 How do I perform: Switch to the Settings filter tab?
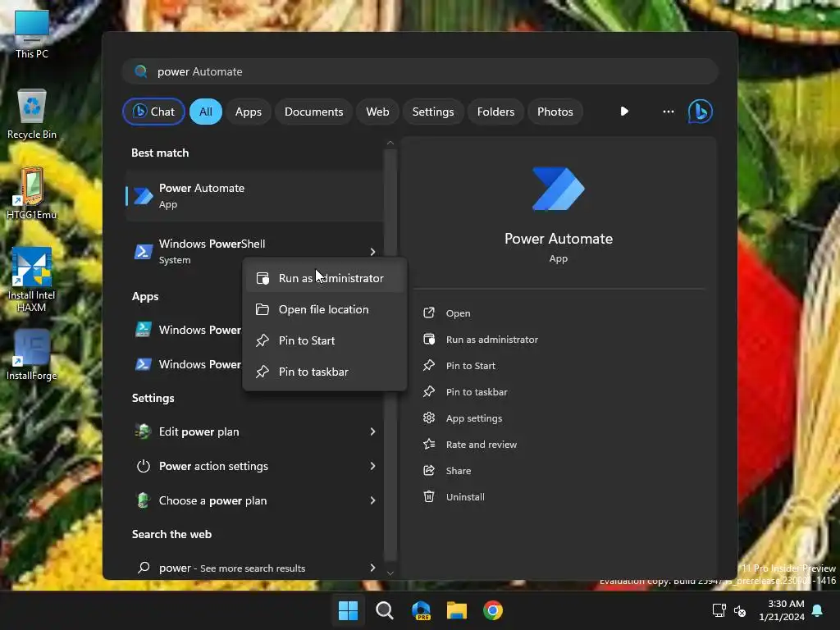[x=433, y=112]
